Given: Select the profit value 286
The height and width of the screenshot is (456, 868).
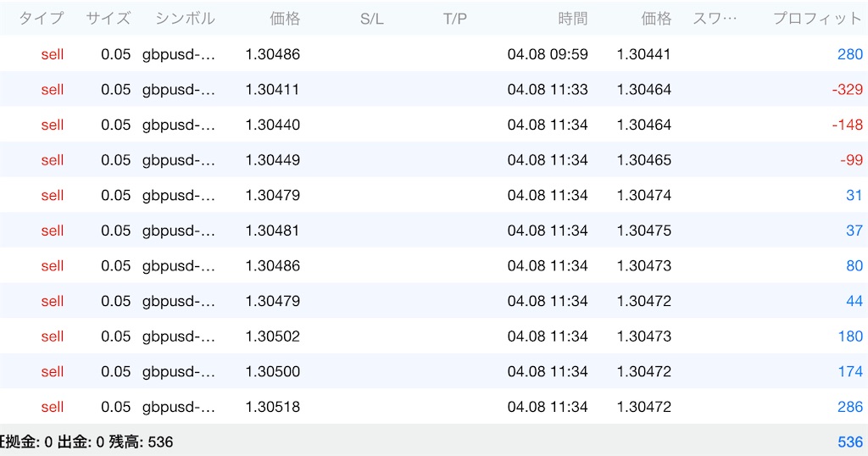Looking at the screenshot, I should tap(849, 408).
